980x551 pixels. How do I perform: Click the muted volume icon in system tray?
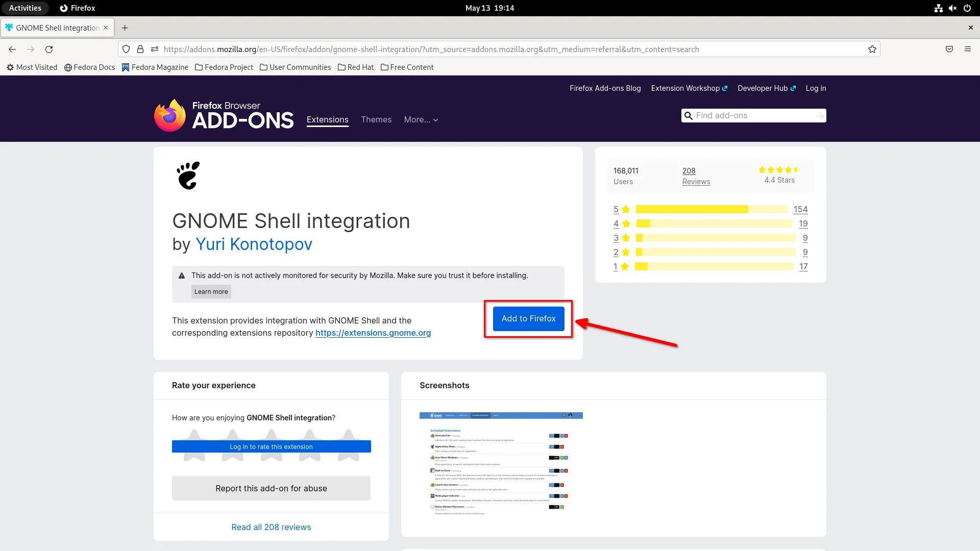(x=953, y=8)
